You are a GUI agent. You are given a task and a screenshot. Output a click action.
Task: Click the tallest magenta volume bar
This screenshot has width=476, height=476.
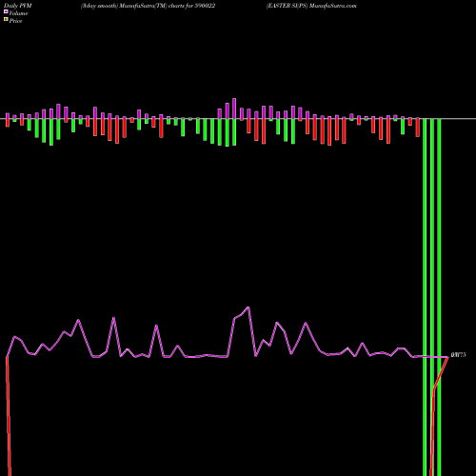(x=234, y=109)
